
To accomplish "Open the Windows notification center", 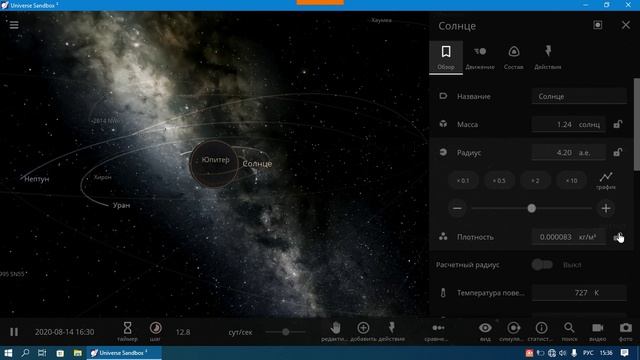I will click(624, 353).
